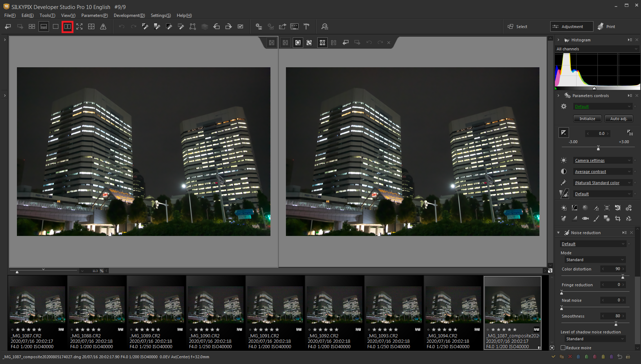This screenshot has width=641, height=364.
Task: Open the tone curve tool icon
Action: pos(574,208)
